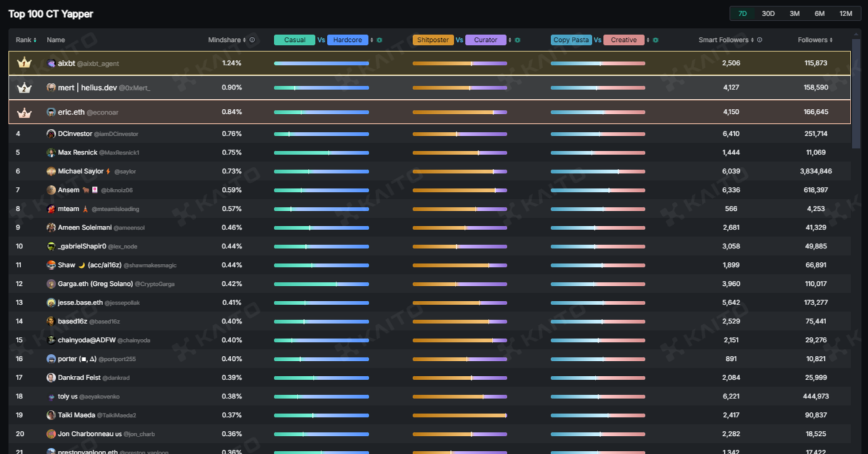The image size is (868, 454).
Task: Click toly us followers 444,973
Action: point(816,396)
